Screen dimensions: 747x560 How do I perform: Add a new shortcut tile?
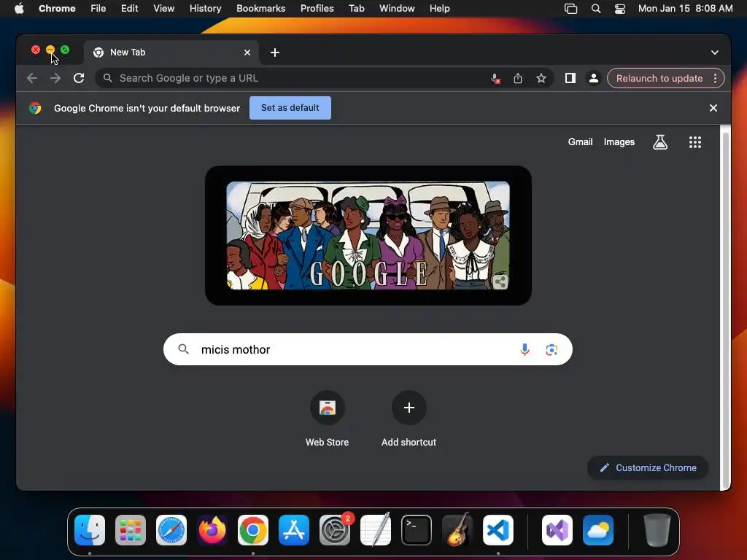pos(409,419)
